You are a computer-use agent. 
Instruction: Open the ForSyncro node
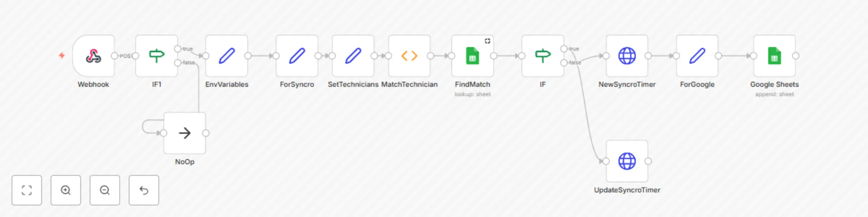pyautogui.click(x=297, y=56)
